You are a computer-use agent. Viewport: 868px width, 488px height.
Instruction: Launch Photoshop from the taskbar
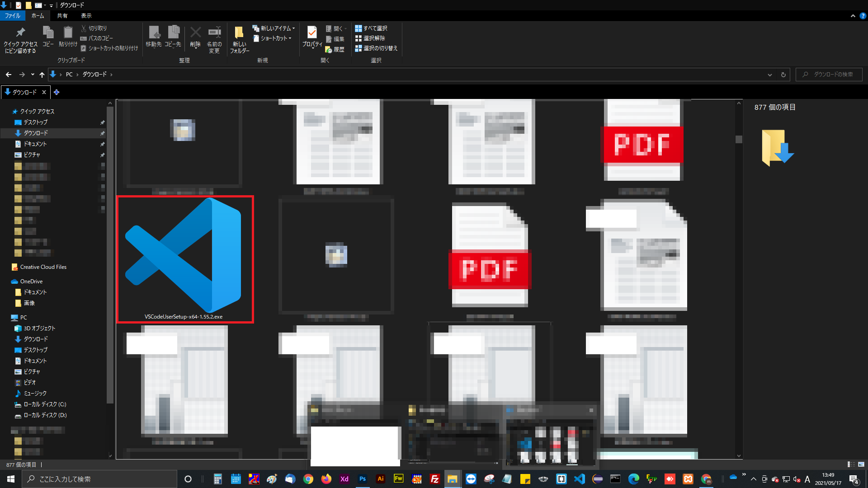[362, 479]
